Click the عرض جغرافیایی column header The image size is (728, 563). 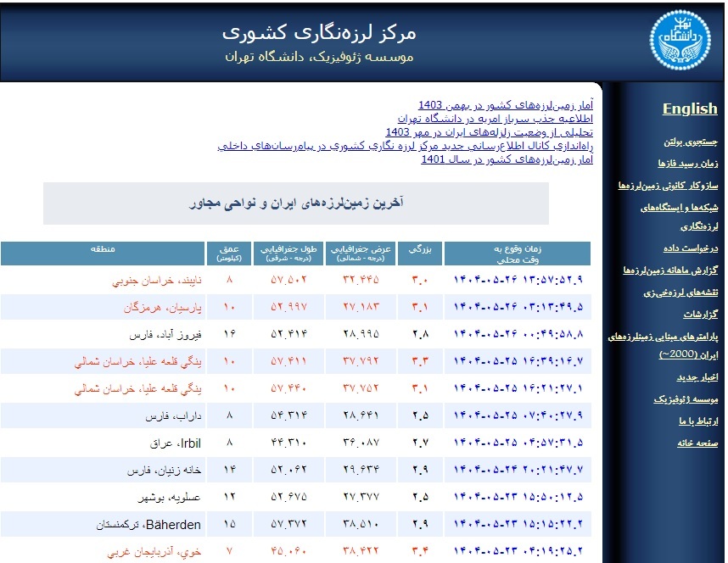361,254
